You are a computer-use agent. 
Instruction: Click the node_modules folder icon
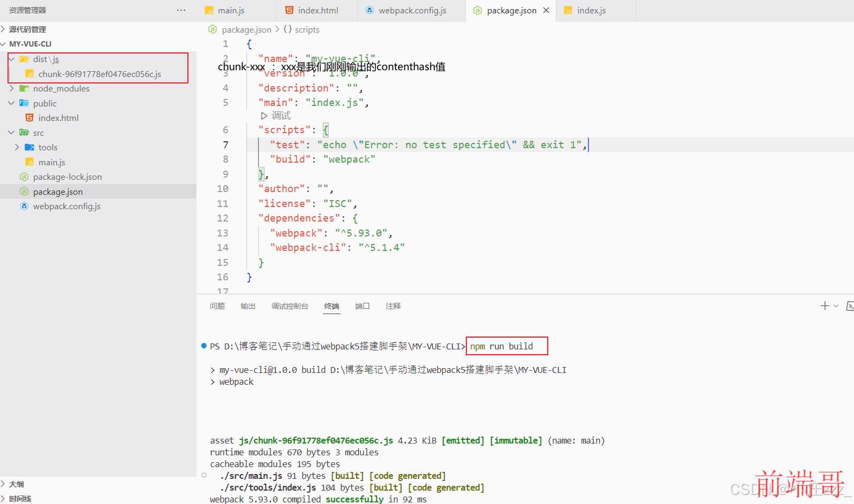click(24, 88)
